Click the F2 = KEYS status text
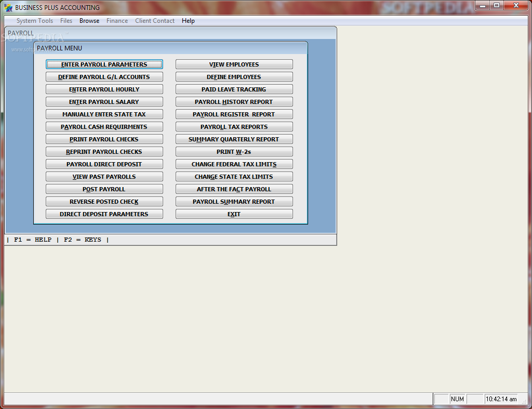 click(x=83, y=240)
